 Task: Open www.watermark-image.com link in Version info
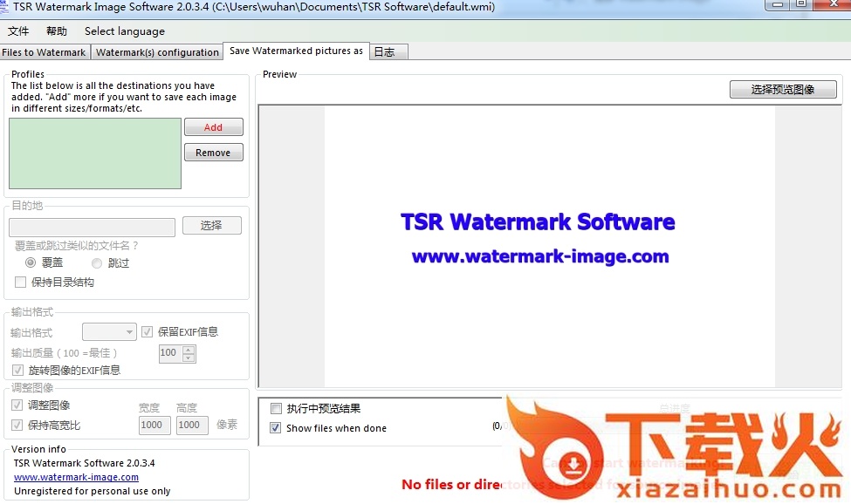(76, 478)
